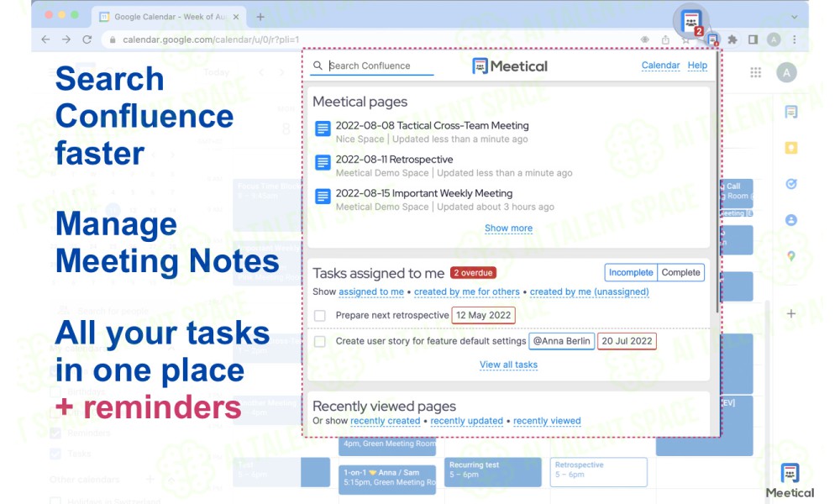Viewport: 840px width, 504px height.
Task: Click the share page icon in address bar
Action: click(665, 39)
